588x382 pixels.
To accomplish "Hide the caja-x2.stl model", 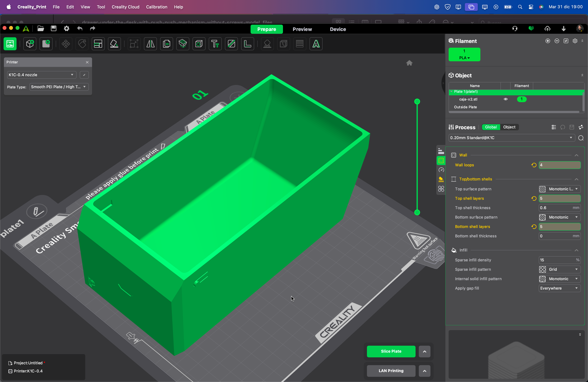I will [506, 99].
